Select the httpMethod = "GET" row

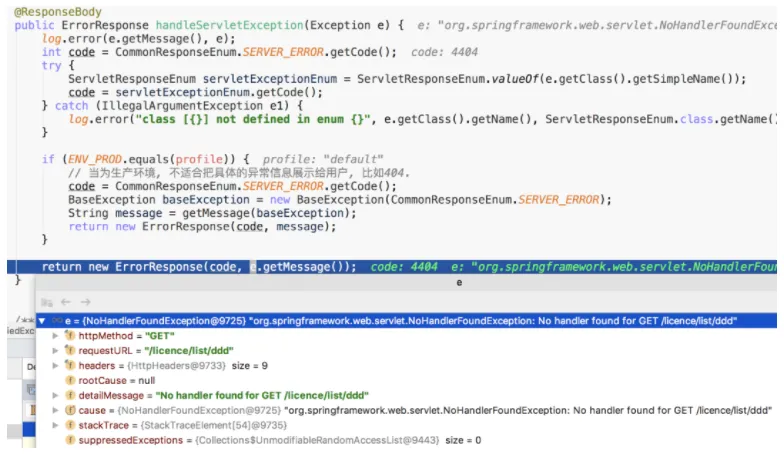pos(406,336)
